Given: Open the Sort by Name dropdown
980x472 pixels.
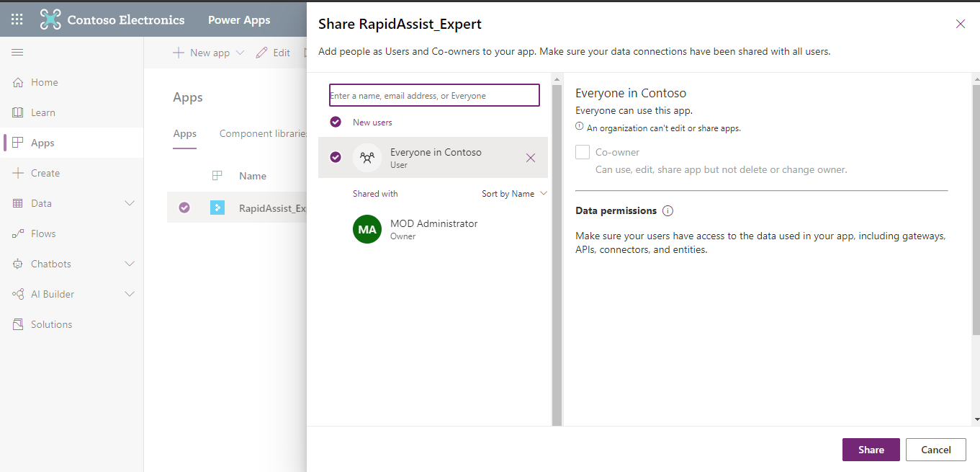Looking at the screenshot, I should (x=514, y=193).
